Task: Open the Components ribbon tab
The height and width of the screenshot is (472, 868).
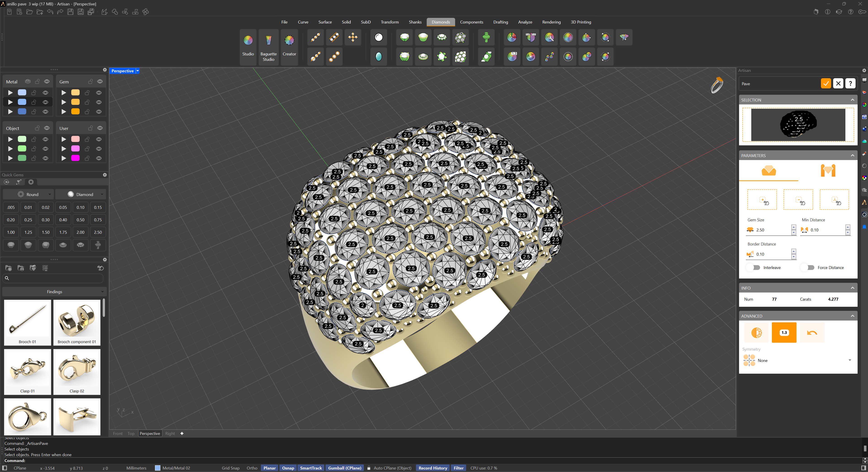Action: click(471, 22)
